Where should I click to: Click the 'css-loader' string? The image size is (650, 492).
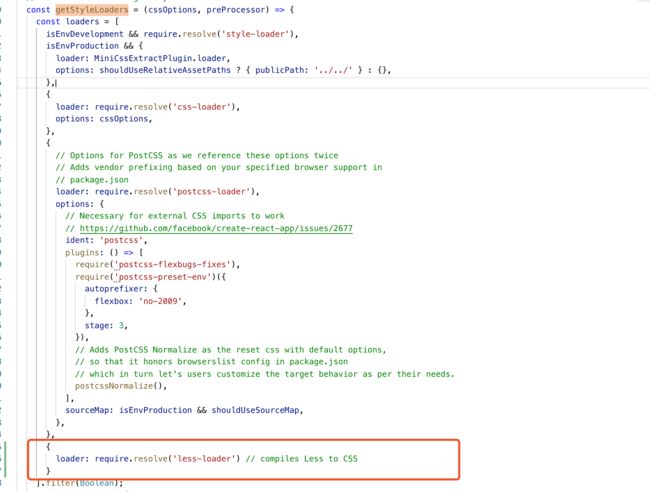pos(202,107)
